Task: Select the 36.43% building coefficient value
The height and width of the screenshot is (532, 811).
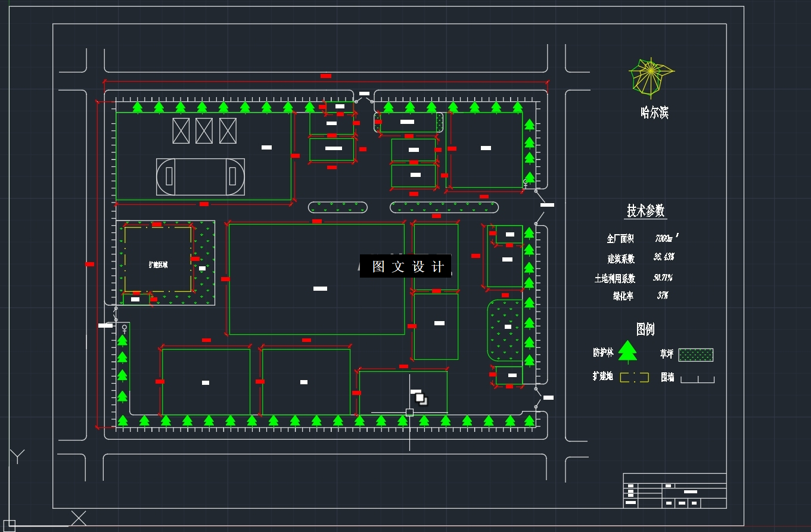Action: click(664, 257)
